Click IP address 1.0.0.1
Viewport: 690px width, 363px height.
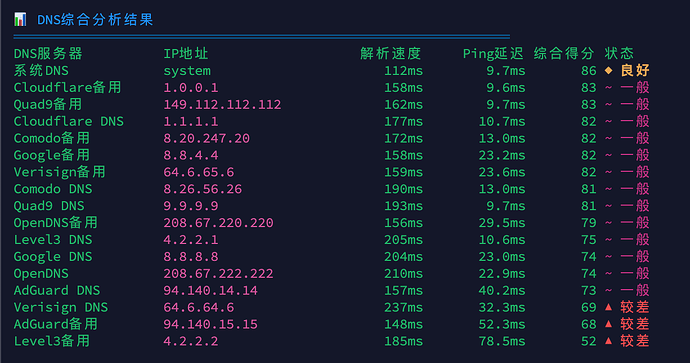(x=191, y=88)
